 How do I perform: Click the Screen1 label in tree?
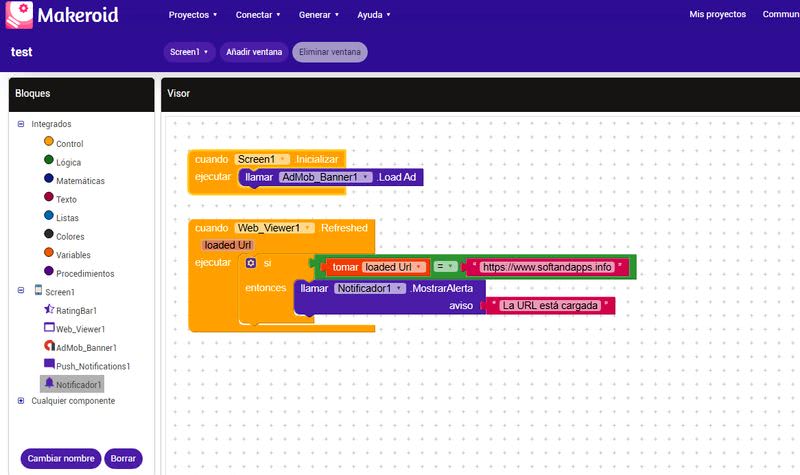[60, 292]
